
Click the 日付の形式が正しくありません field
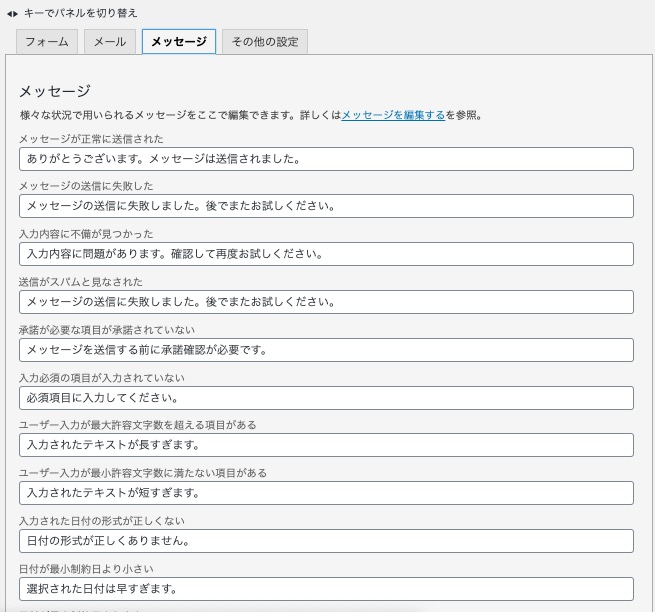(326, 541)
